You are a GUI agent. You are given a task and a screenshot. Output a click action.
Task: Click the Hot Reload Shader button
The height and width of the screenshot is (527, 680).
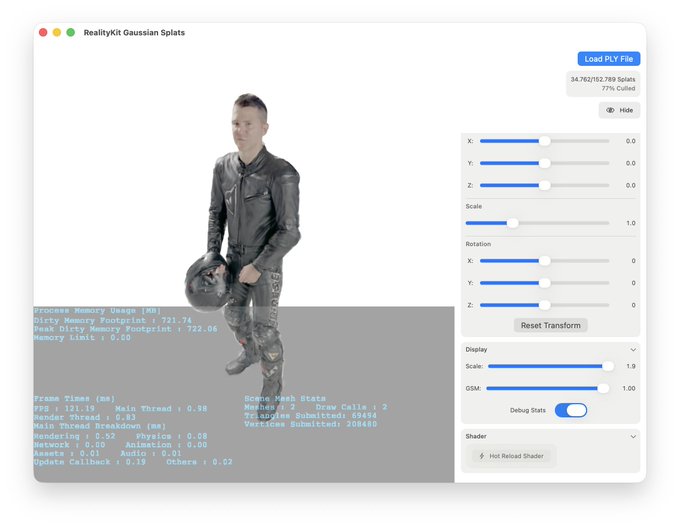coord(511,456)
